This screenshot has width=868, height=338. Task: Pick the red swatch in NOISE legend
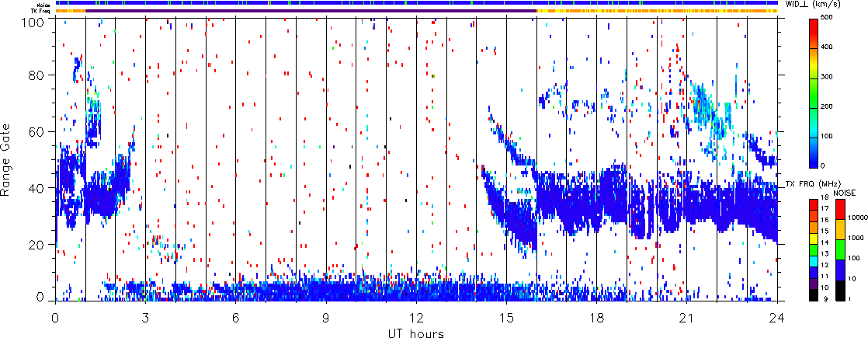(x=840, y=209)
